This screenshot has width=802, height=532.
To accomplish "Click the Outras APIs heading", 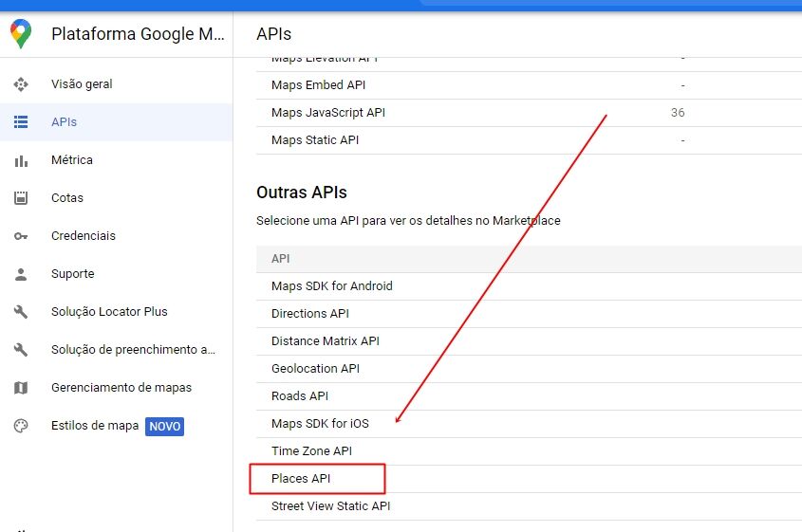I will click(x=301, y=193).
